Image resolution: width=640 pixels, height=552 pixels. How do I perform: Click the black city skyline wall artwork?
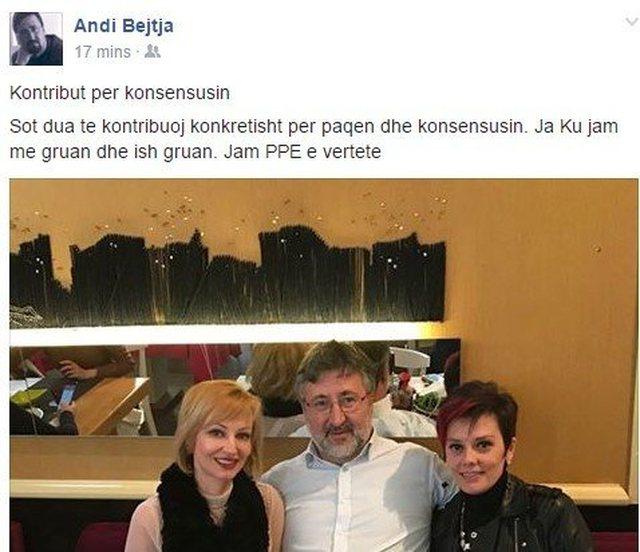pos(227,278)
